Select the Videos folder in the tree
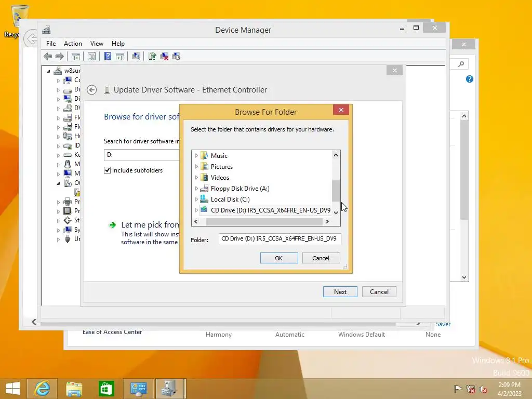This screenshot has width=532, height=399. [220, 178]
